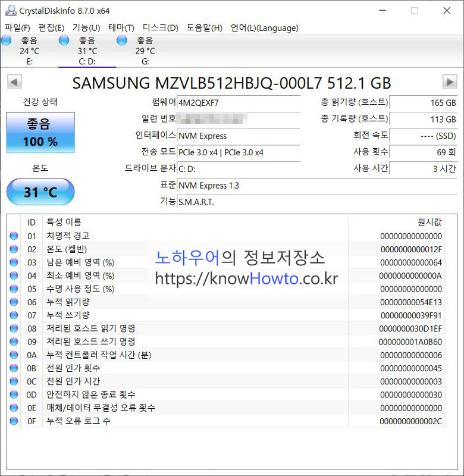Click status orb of attribute 0C 전원 인가 시간
The height and width of the screenshot is (476, 464).
tap(14, 381)
